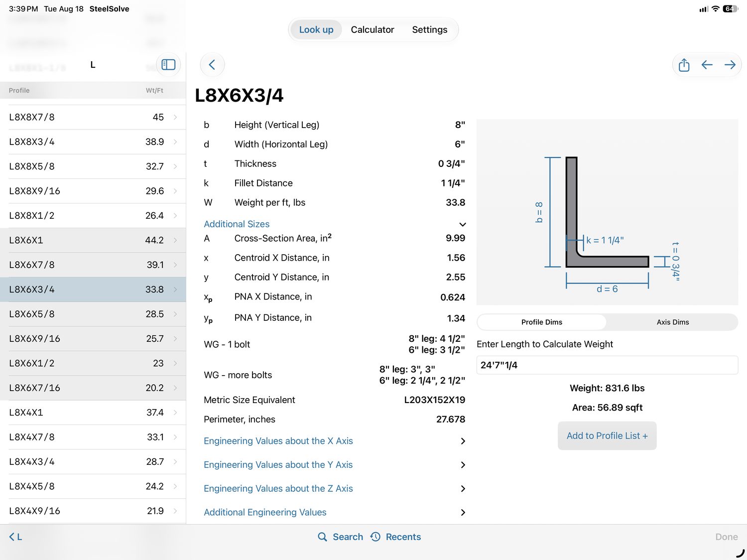Open L8X4X1 row chevron
This screenshot has height=560, width=747.
pos(175,413)
